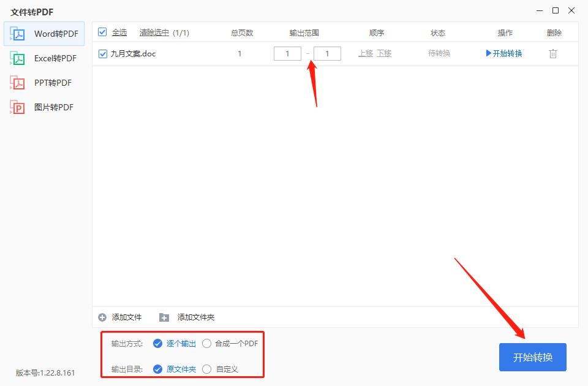This screenshot has height=386, width=588.
Task: Toggle the 全选 select-all checkbox
Action: 102,32
